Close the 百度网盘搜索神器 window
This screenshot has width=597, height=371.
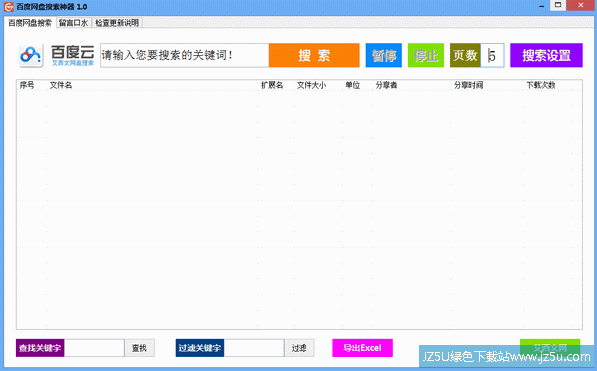pyautogui.click(x=581, y=5)
